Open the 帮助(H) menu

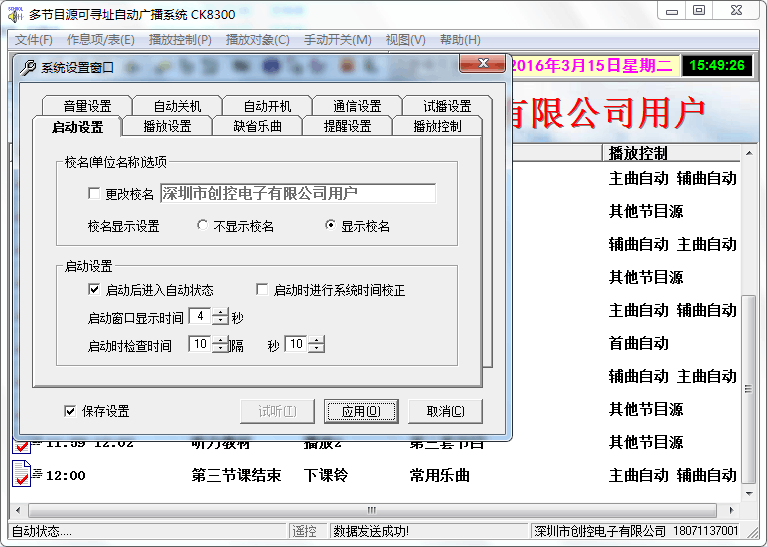pyautogui.click(x=460, y=40)
